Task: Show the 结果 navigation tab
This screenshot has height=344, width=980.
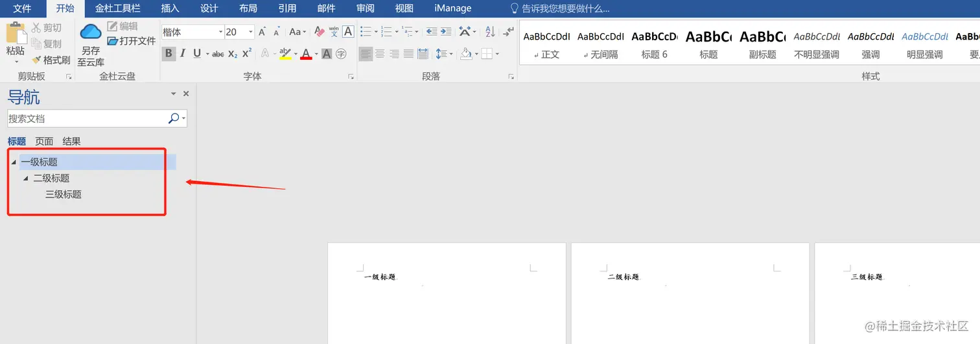Action: (71, 141)
